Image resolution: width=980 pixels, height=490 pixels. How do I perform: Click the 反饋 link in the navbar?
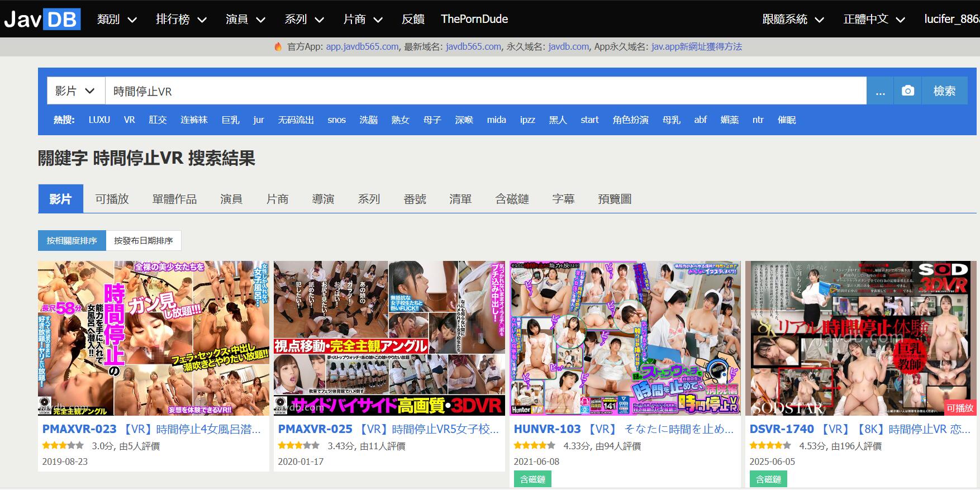tap(413, 19)
